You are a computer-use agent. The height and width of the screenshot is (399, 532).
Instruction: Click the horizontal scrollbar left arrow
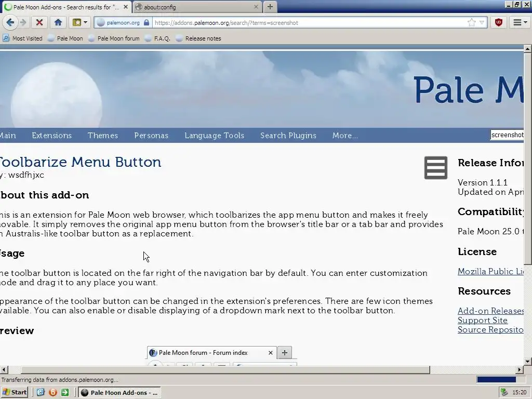4,369
